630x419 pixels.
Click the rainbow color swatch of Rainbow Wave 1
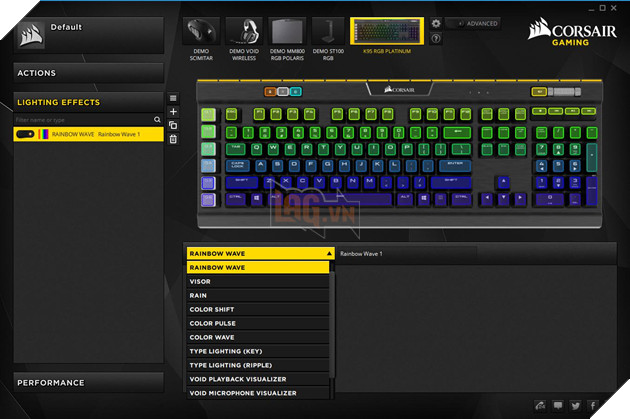point(43,134)
